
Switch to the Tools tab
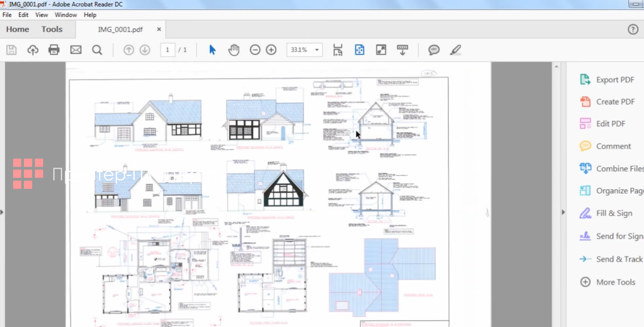pos(52,29)
